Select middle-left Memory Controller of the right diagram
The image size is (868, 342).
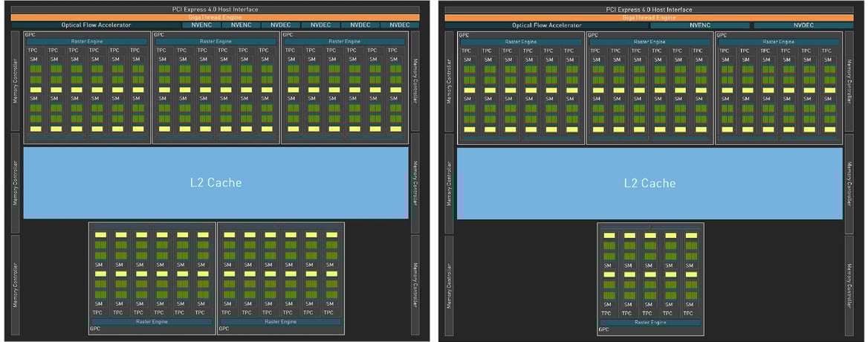tap(449, 183)
